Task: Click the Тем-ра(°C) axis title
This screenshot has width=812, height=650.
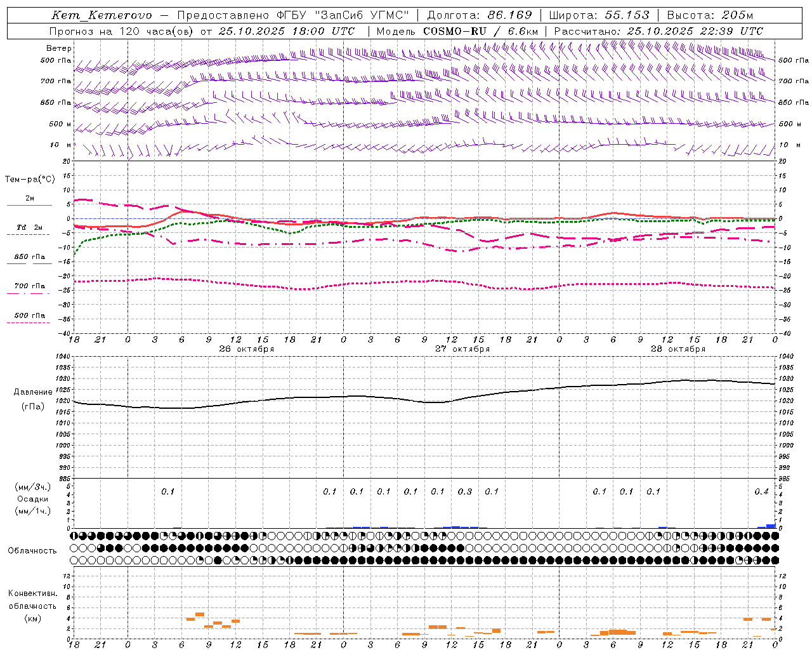Action: coord(30,179)
